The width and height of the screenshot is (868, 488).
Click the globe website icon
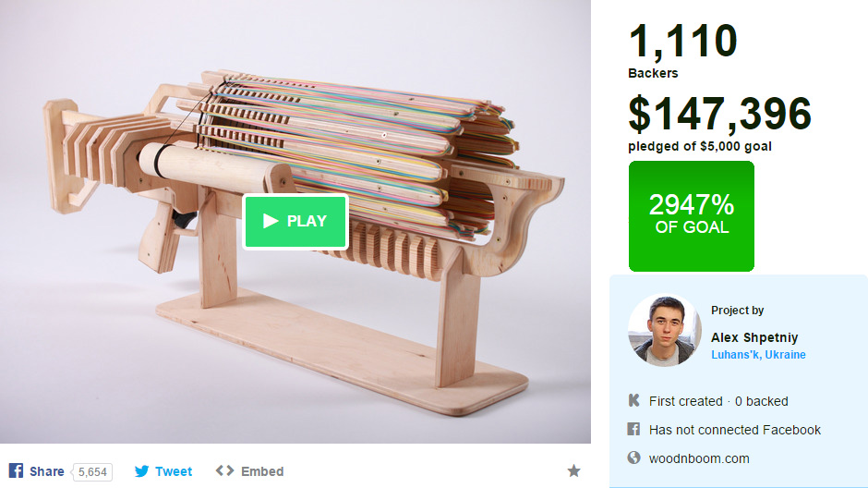click(633, 457)
